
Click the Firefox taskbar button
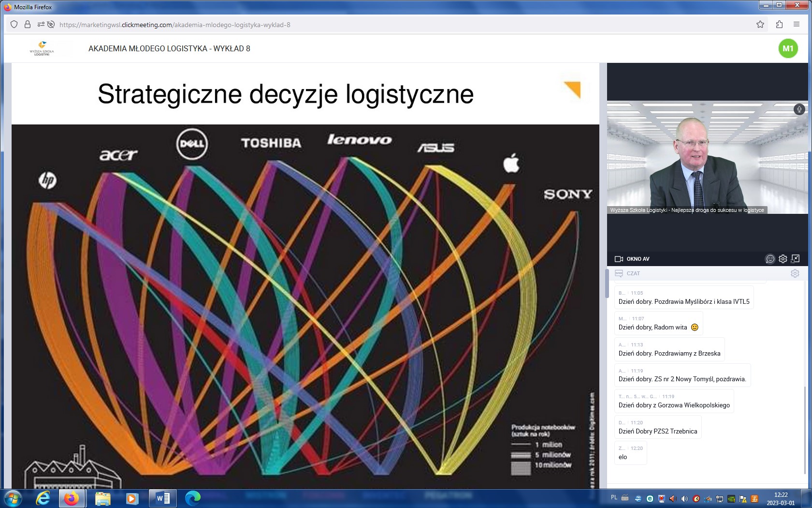tap(72, 498)
